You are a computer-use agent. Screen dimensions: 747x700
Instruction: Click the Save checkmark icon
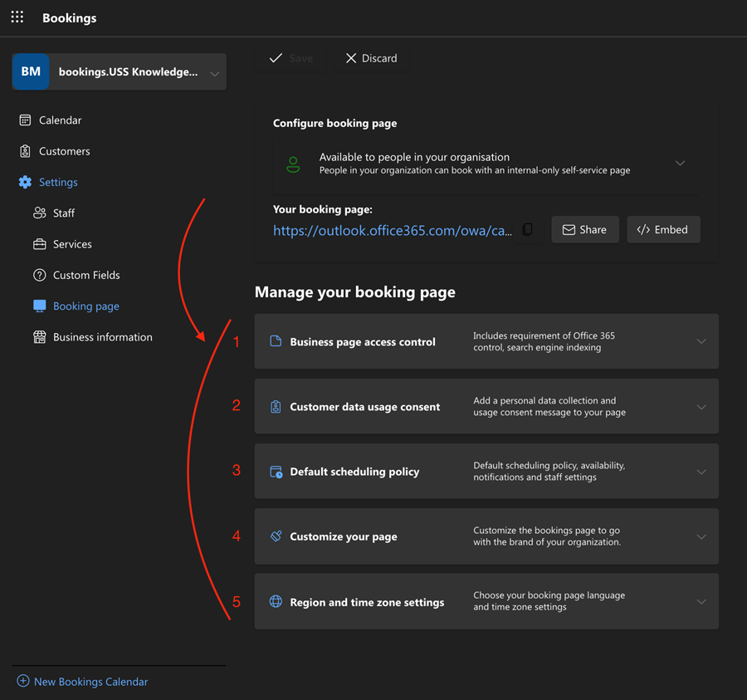coord(276,58)
